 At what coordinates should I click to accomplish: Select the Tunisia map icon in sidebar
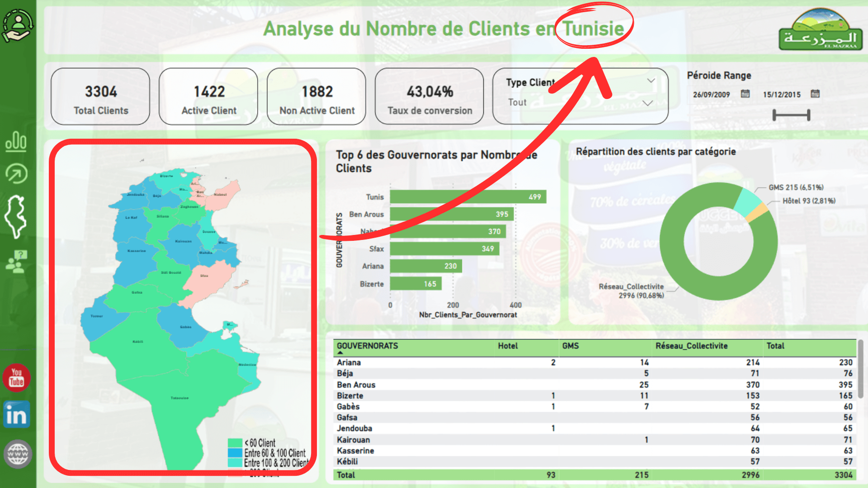tap(16, 216)
